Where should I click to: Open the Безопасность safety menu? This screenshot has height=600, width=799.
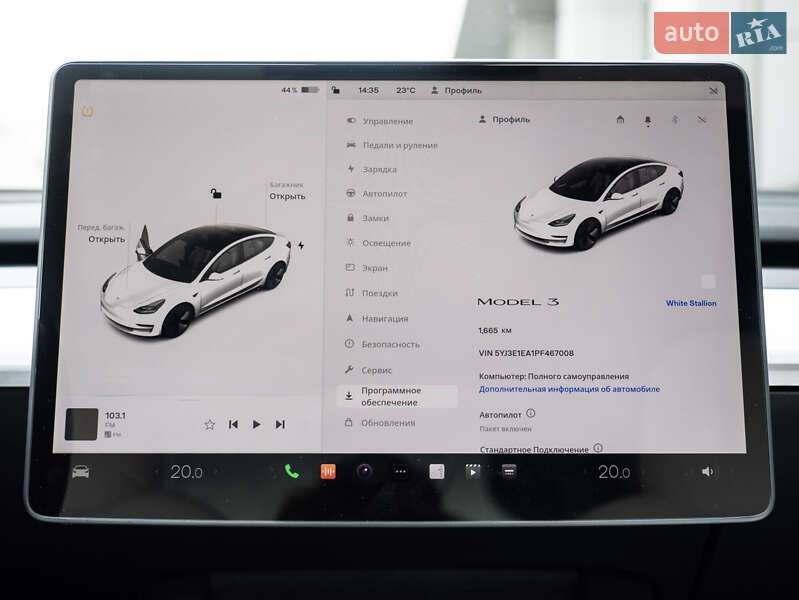[383, 345]
